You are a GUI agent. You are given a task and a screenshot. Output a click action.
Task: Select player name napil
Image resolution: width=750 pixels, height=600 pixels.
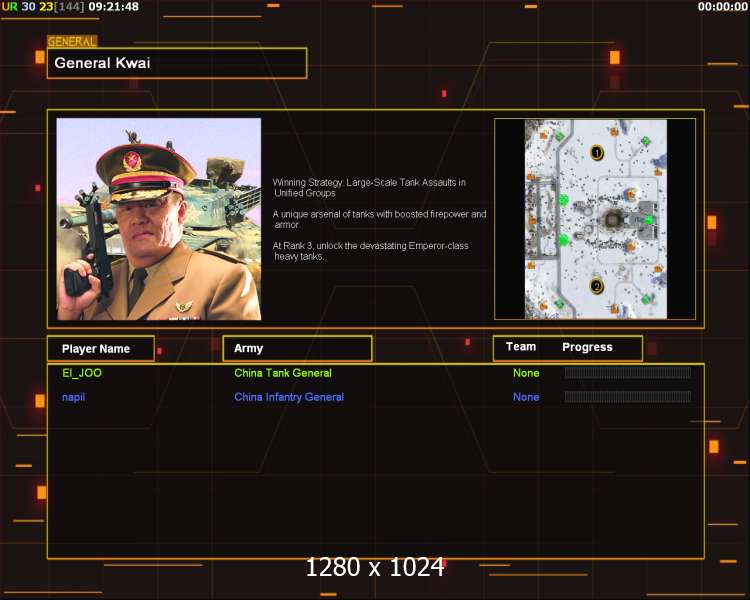(x=73, y=397)
